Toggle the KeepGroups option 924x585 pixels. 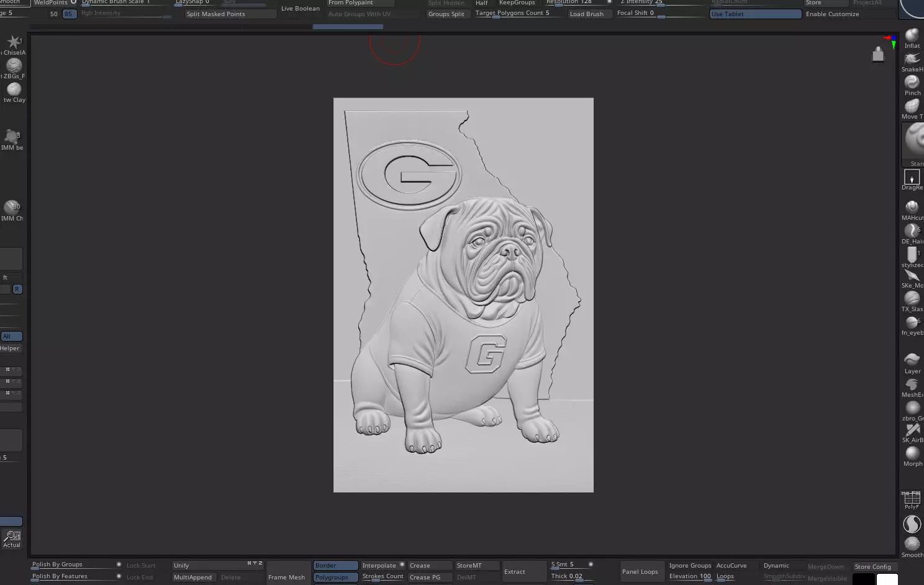517,2
